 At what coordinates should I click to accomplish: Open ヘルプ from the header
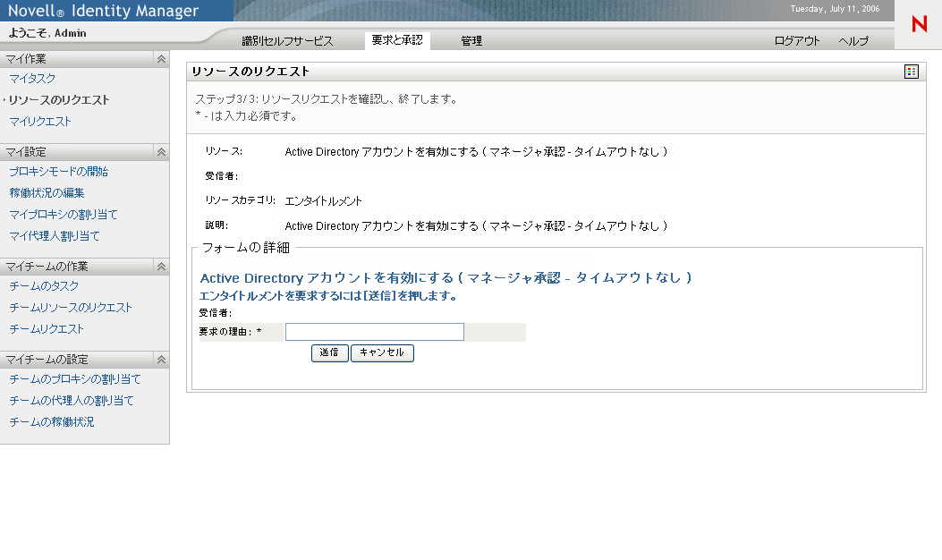point(853,41)
